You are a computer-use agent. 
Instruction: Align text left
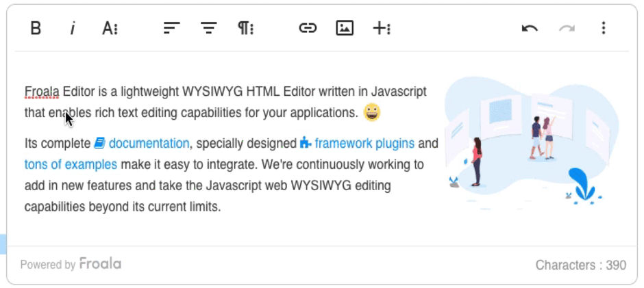[x=171, y=28]
